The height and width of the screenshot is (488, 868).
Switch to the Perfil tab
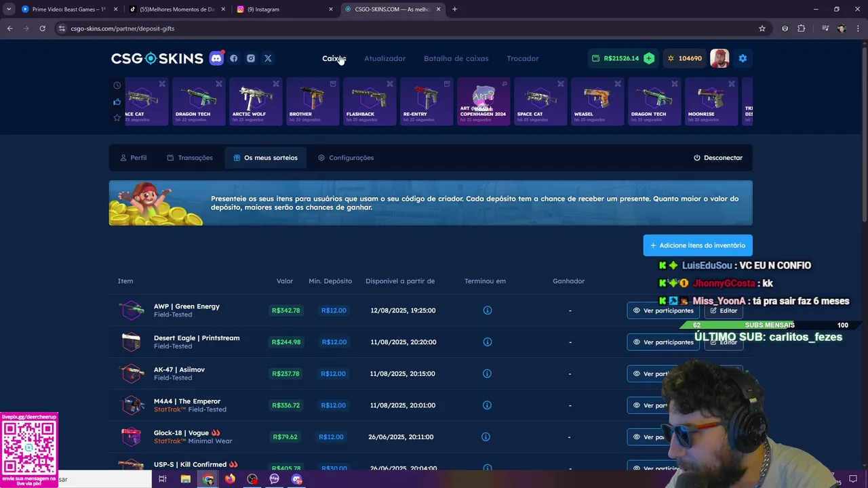point(133,158)
